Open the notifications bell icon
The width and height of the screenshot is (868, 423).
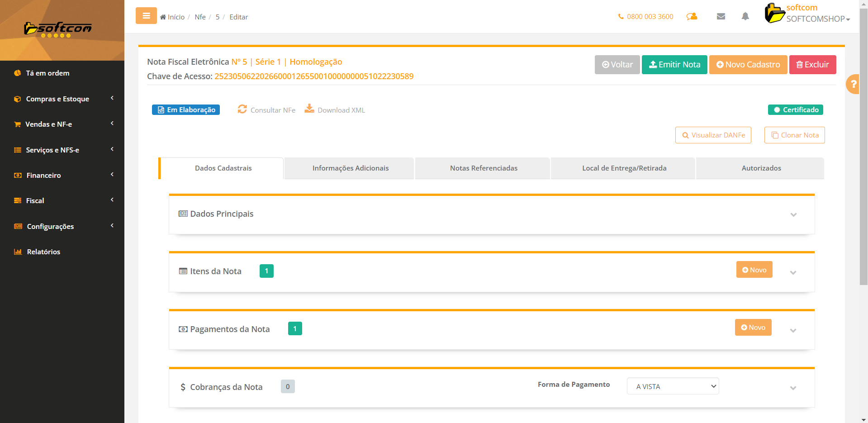(x=745, y=17)
